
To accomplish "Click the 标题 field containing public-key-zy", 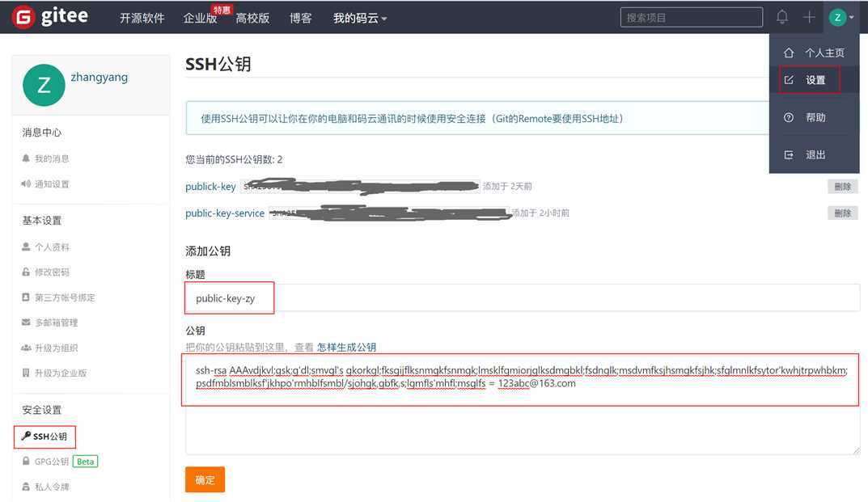I will [523, 297].
